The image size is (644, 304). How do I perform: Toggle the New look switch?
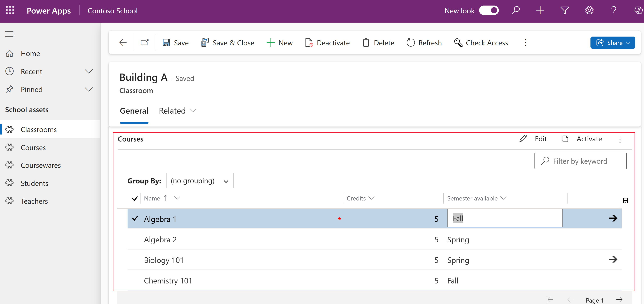(490, 11)
